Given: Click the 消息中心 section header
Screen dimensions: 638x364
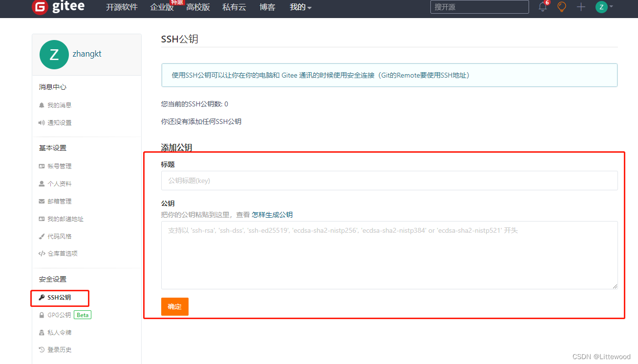Looking at the screenshot, I should 53,87.
